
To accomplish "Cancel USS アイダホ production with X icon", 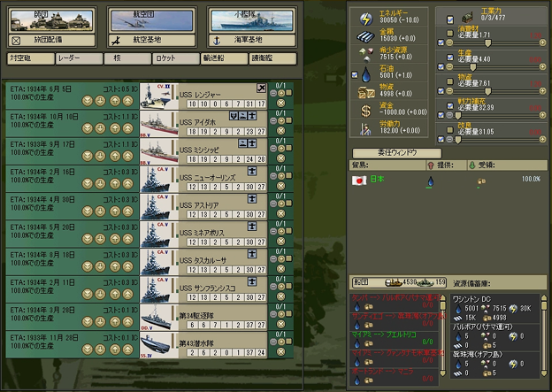I will (281, 131).
